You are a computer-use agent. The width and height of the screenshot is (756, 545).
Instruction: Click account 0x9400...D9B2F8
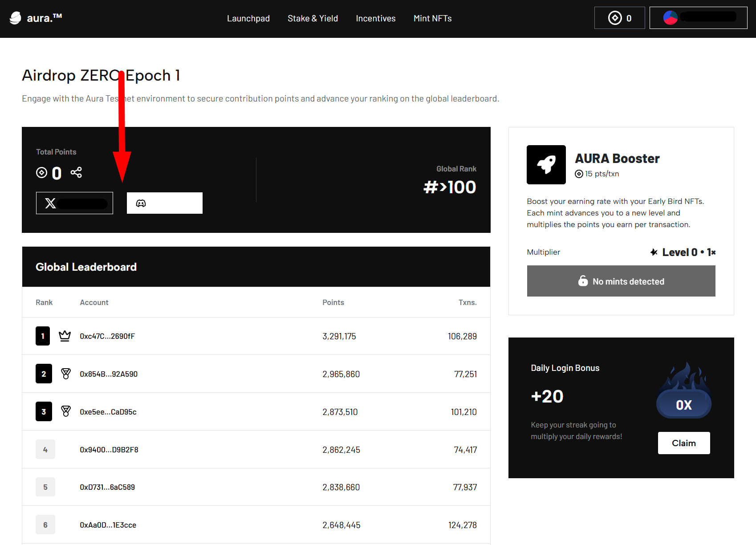109,450
